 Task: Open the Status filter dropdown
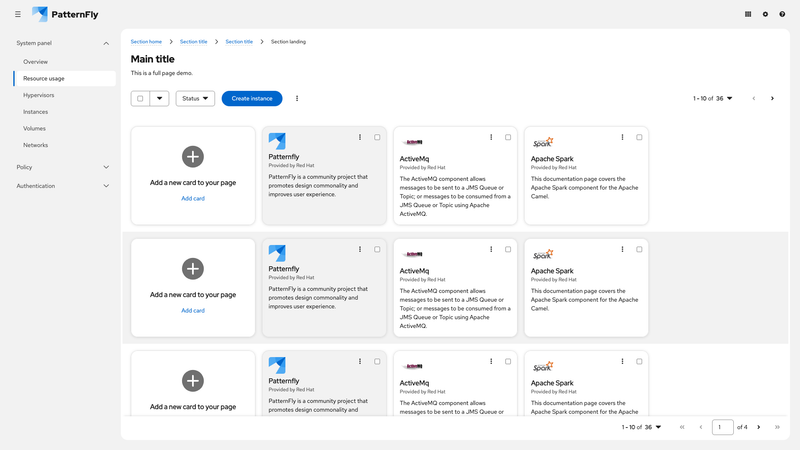(195, 98)
